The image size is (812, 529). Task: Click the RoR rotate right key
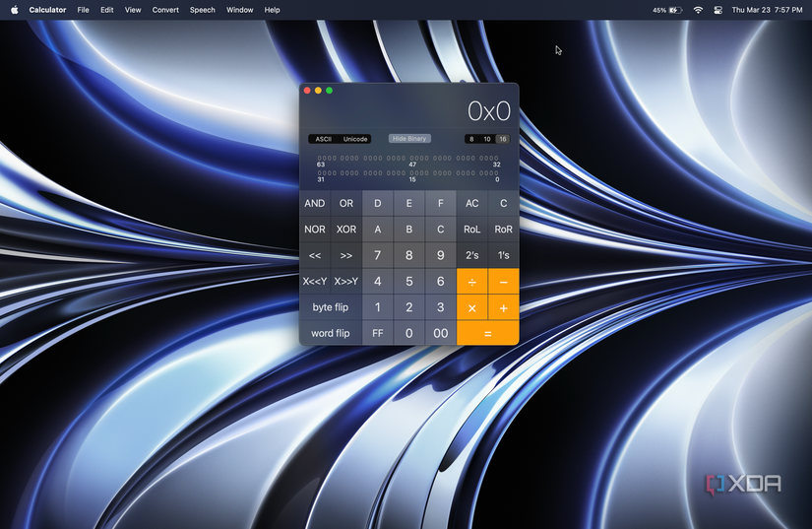pos(503,229)
